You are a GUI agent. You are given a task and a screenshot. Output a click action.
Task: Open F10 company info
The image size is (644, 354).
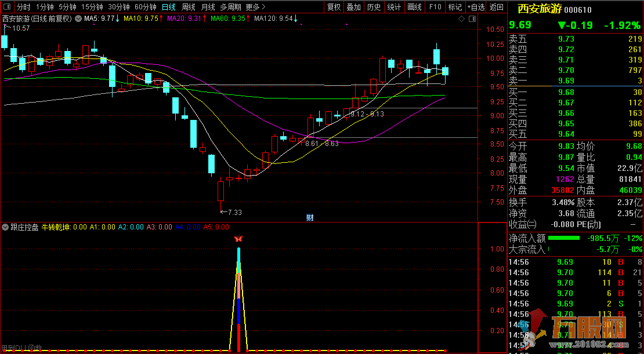click(x=435, y=7)
